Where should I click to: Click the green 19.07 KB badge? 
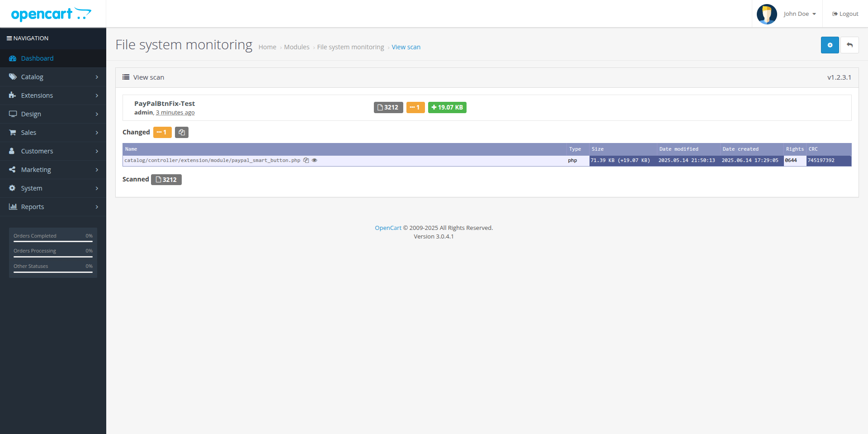pyautogui.click(x=447, y=107)
